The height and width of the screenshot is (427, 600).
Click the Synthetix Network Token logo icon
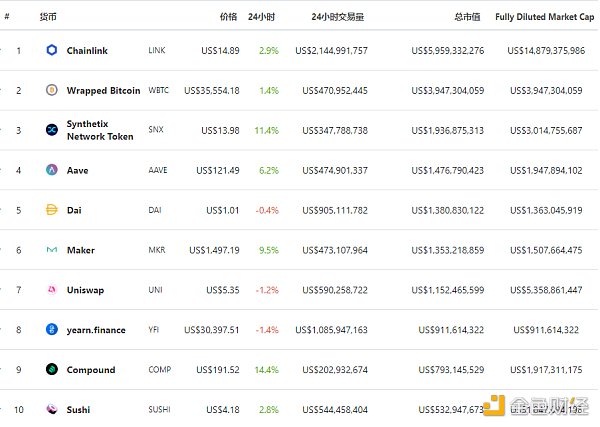(x=52, y=130)
